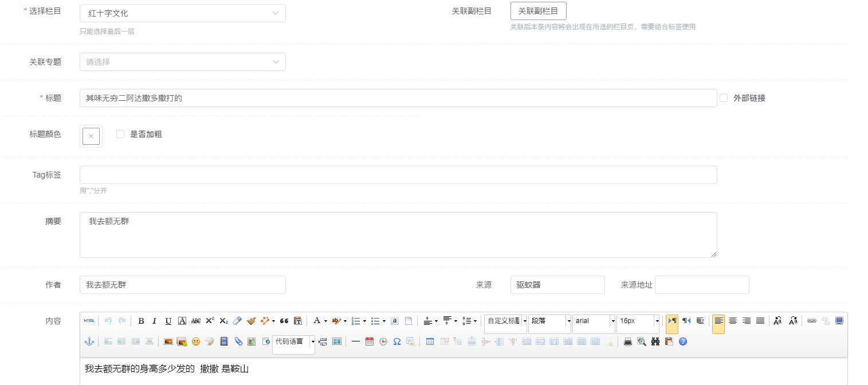Screen dimensions: 868x385
Task: Open 自定义标题 dropdown
Action: pyautogui.click(x=505, y=324)
